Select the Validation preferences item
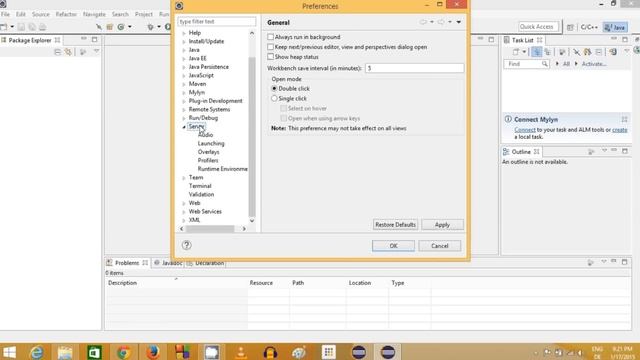Screen dimensions: 640x360 [201, 195]
